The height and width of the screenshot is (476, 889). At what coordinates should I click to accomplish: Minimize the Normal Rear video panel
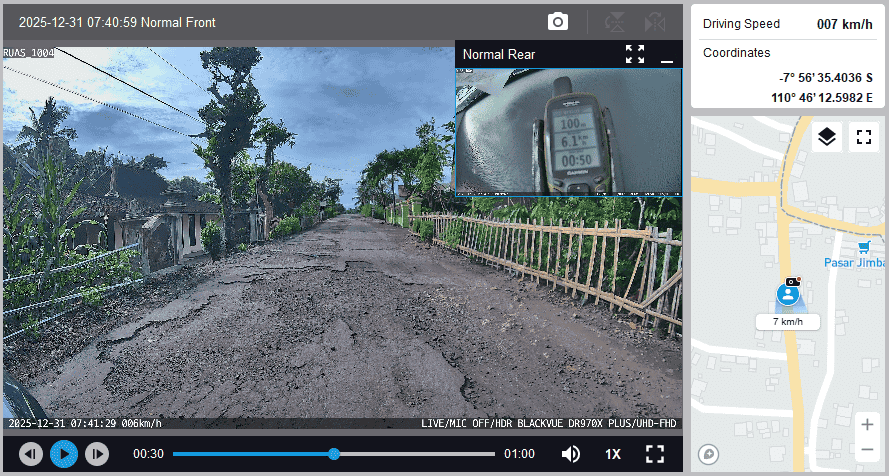point(667,54)
